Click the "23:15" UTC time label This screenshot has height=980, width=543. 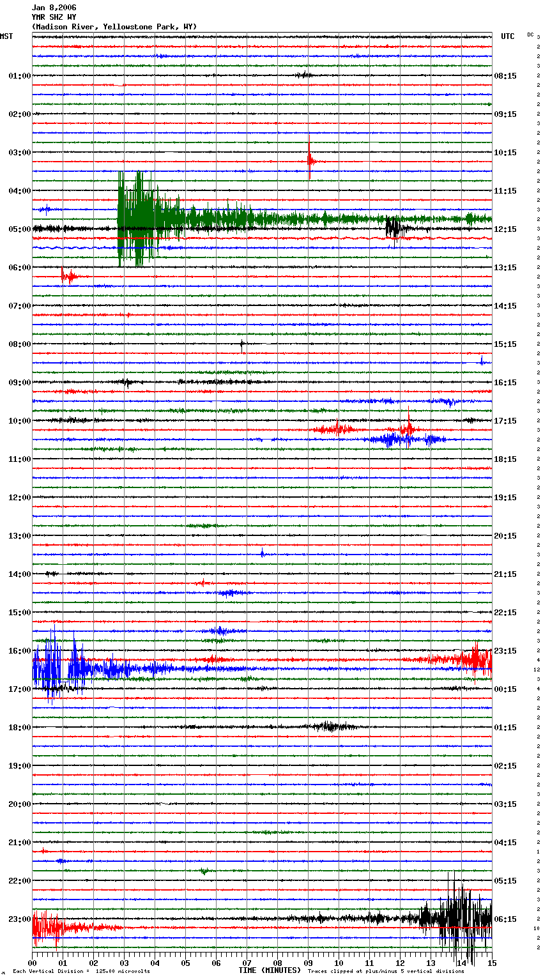[505, 651]
